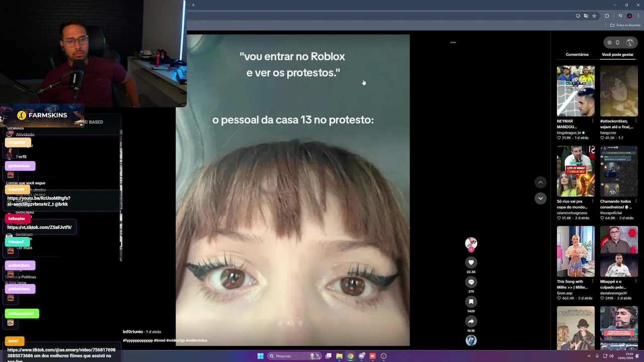
Task: Show hidden system tray icons
Action: 589,356
